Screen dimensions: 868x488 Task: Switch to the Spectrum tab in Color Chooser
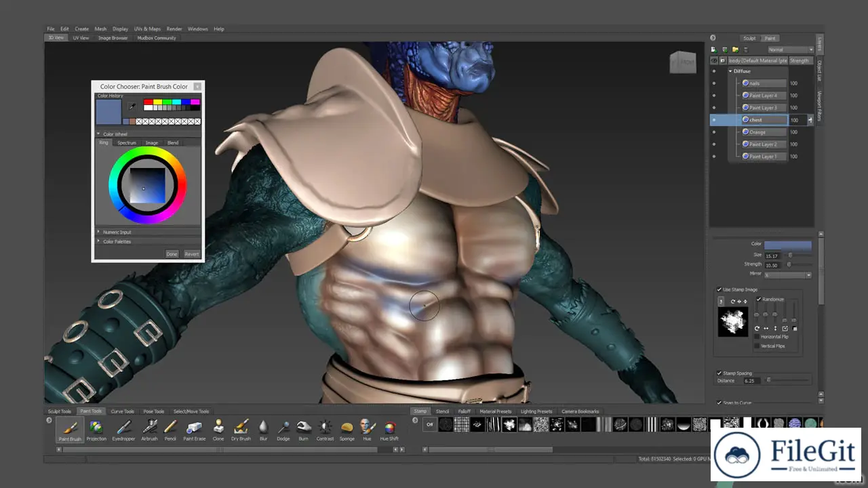pyautogui.click(x=127, y=143)
